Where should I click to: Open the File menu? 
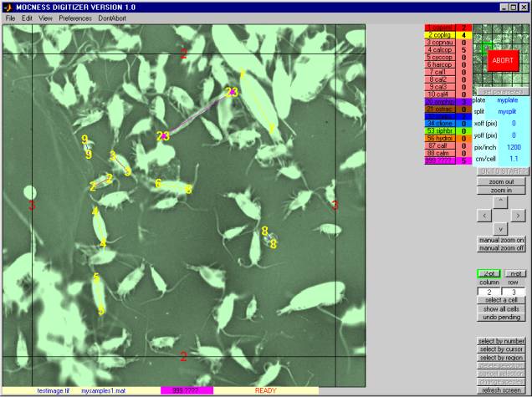(10, 18)
